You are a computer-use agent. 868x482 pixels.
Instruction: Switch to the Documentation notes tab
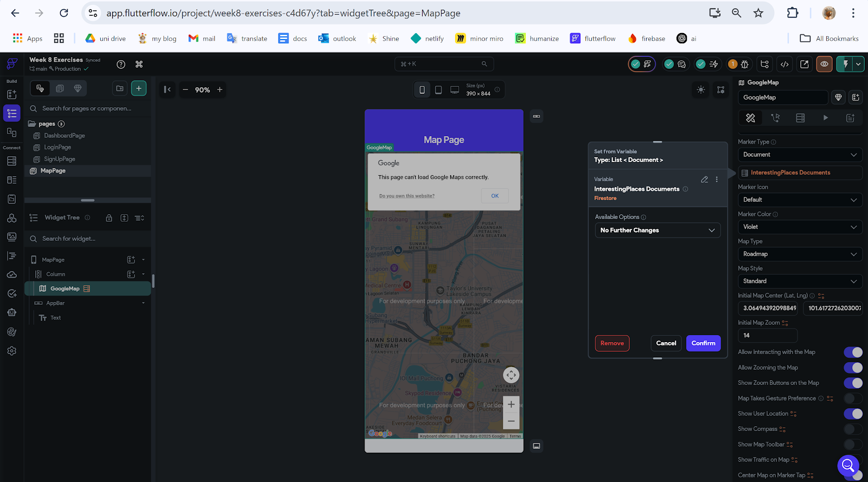click(x=850, y=118)
